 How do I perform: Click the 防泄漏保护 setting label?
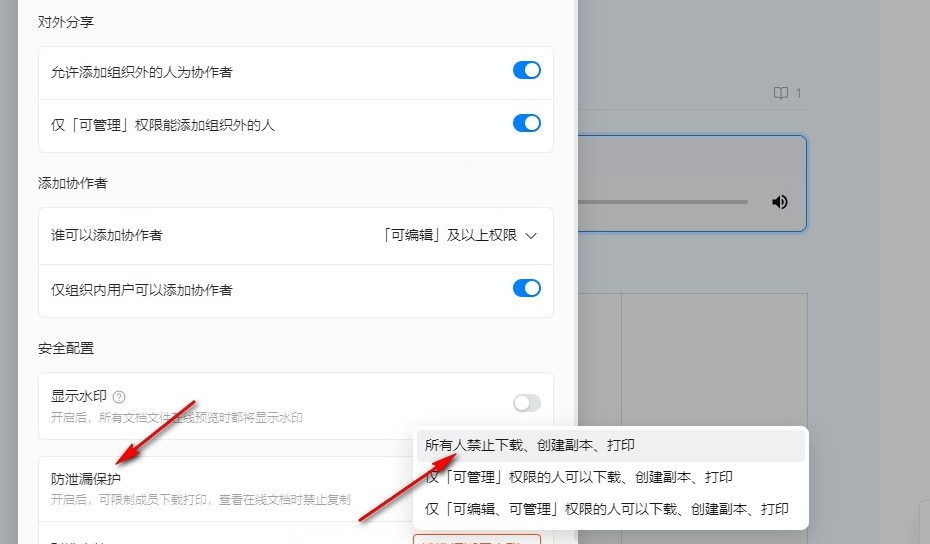click(x=86, y=479)
